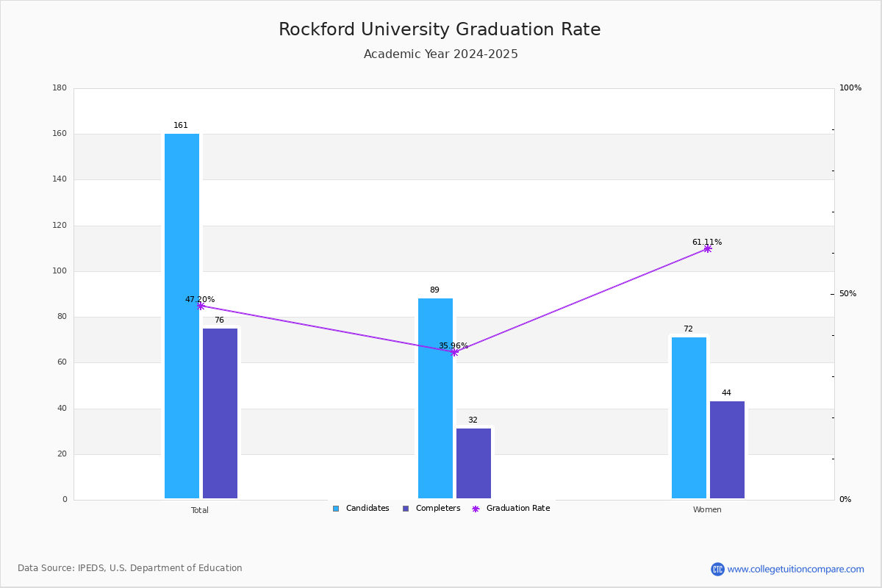Click the Total x-axis category label

coord(200,510)
